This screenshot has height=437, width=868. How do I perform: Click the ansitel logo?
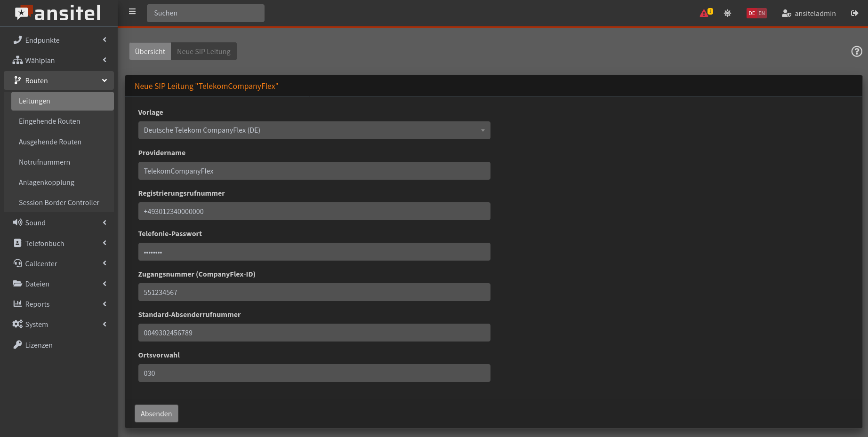pos(58,13)
